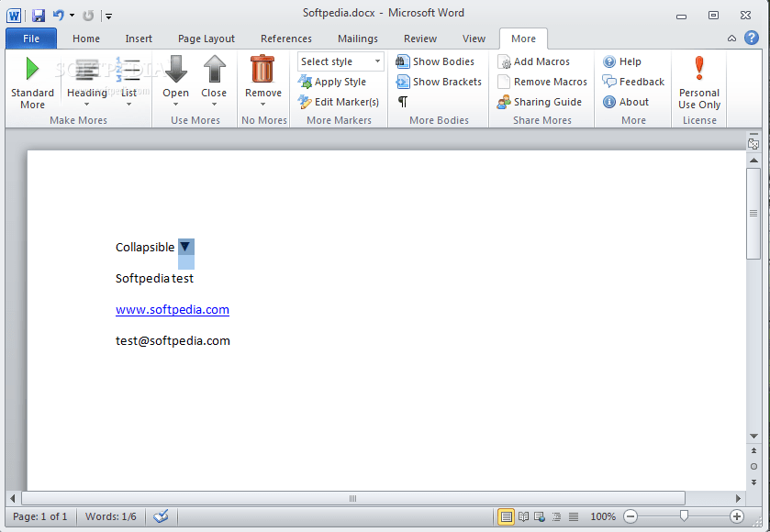Go to previous page double arrow
The width and height of the screenshot is (770, 532).
753,450
